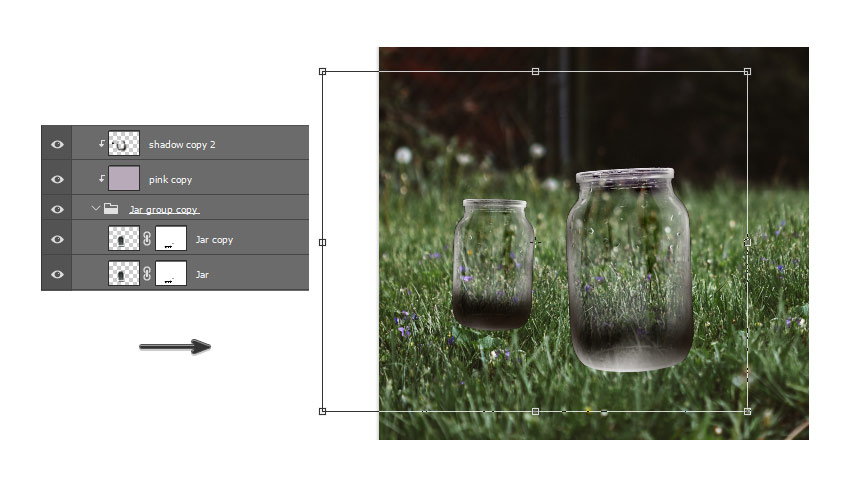
Task: Select the 'Jar copy' layer name
Action: click(x=214, y=240)
